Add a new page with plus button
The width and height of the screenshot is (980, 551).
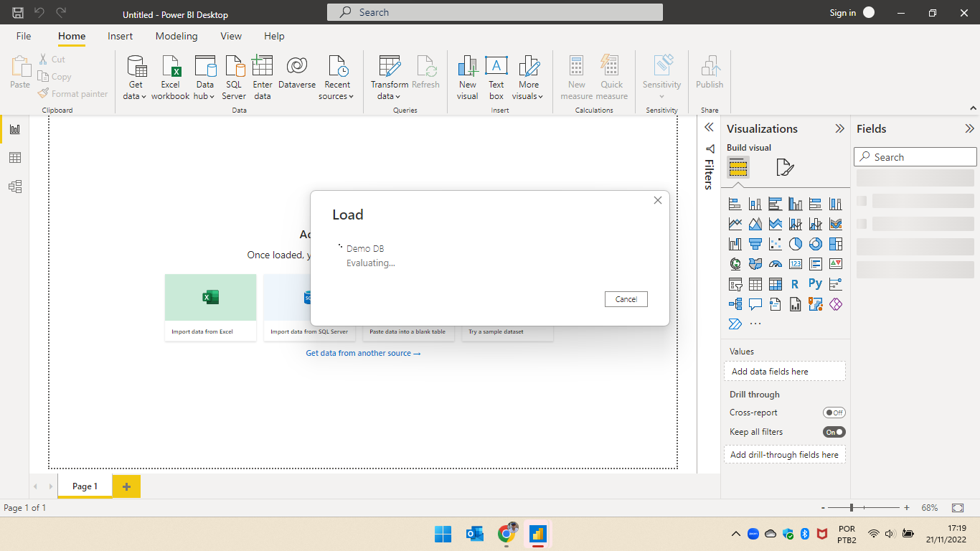[x=126, y=486]
